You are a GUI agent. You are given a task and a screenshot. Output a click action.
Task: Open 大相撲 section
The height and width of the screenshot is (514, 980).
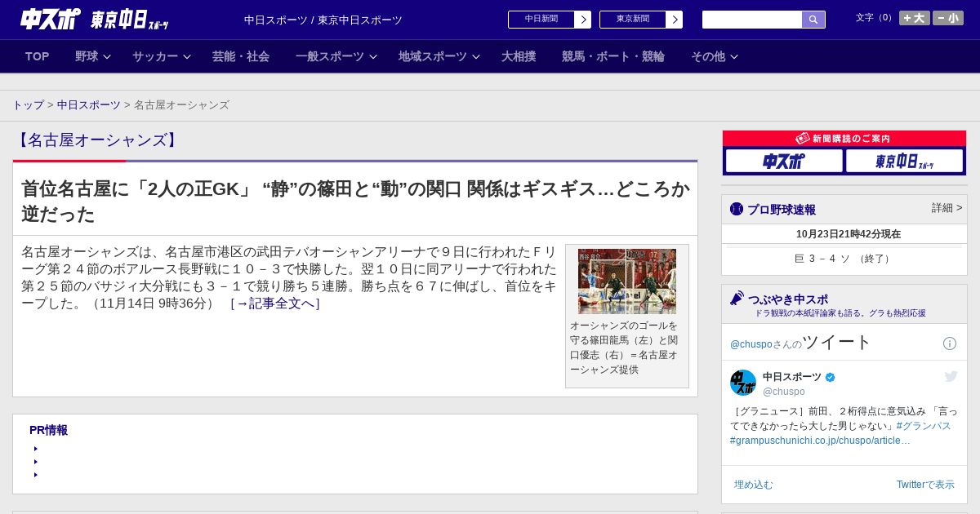tap(519, 56)
